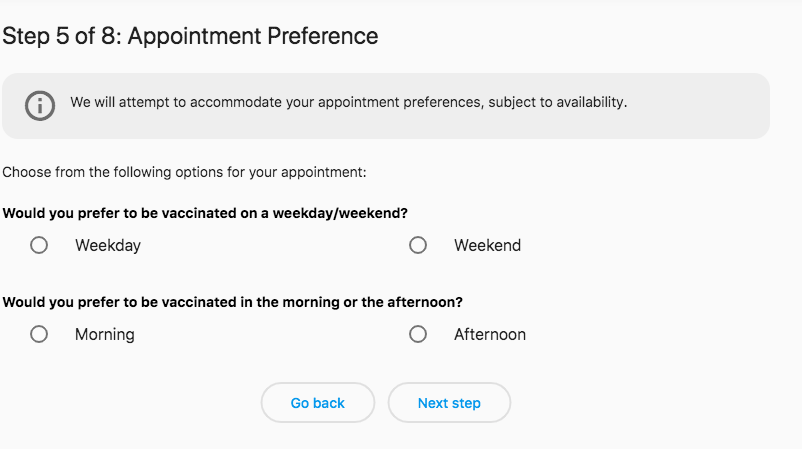
Task: Pick the Morning radio button
Action: click(x=39, y=334)
